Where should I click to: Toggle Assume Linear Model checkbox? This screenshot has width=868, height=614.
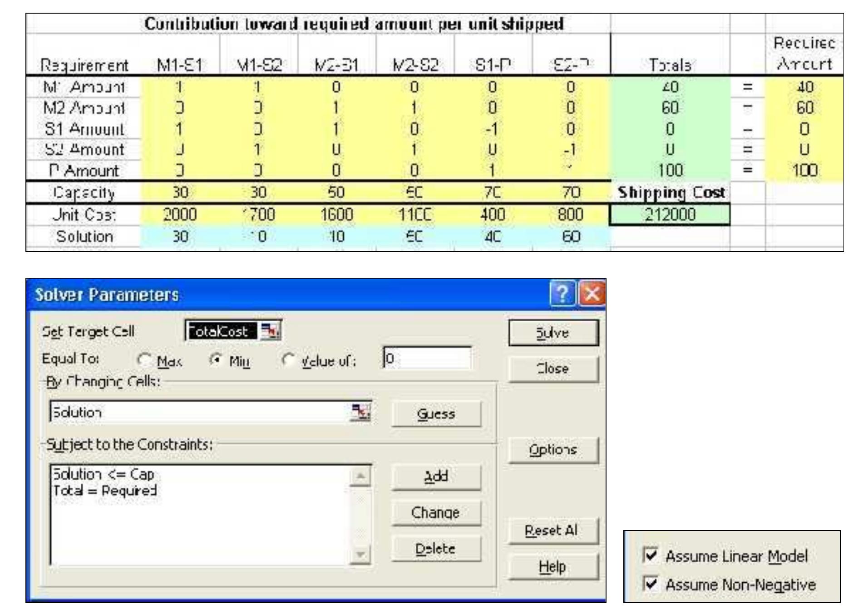pos(651,555)
